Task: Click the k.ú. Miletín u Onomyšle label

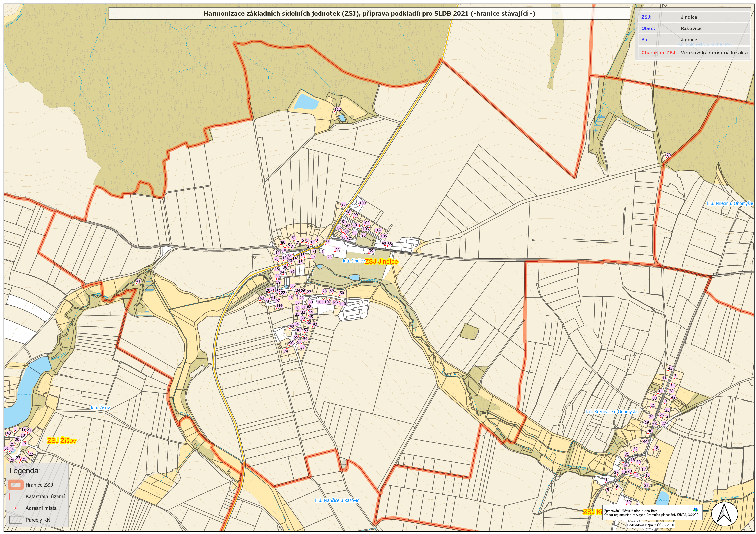Action: pyautogui.click(x=730, y=203)
